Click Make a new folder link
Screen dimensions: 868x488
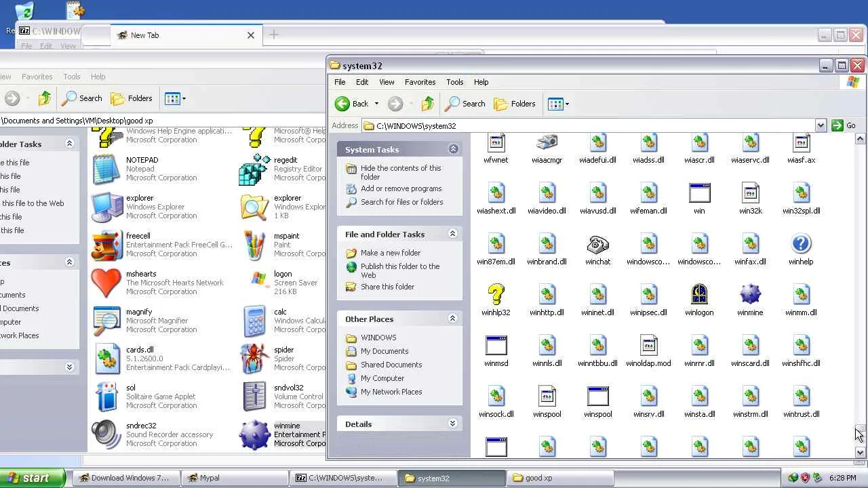point(391,253)
